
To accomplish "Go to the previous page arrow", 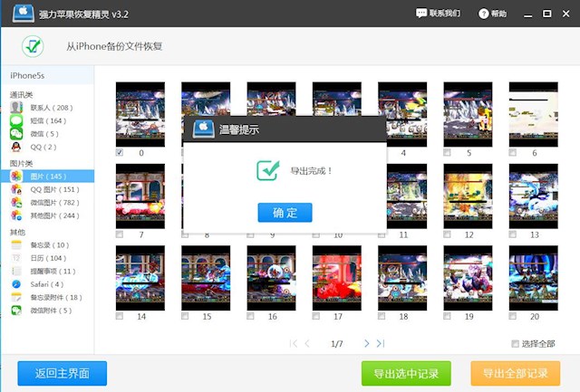I will pos(307,344).
